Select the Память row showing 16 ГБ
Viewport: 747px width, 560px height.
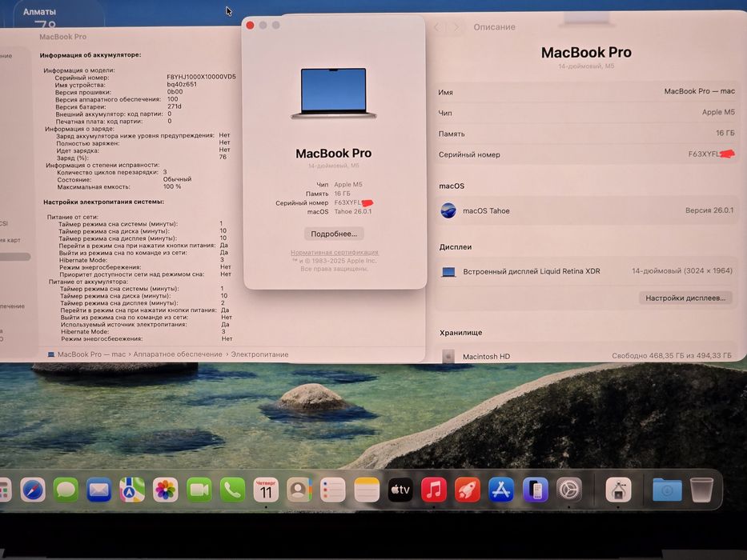[586, 134]
